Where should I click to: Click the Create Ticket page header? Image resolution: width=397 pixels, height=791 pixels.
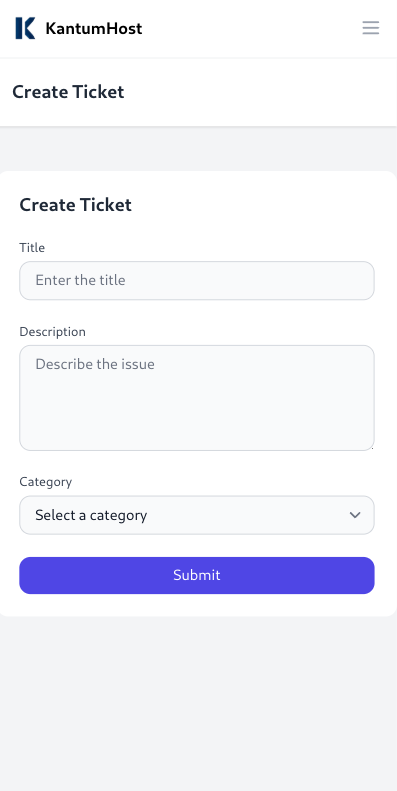[68, 92]
